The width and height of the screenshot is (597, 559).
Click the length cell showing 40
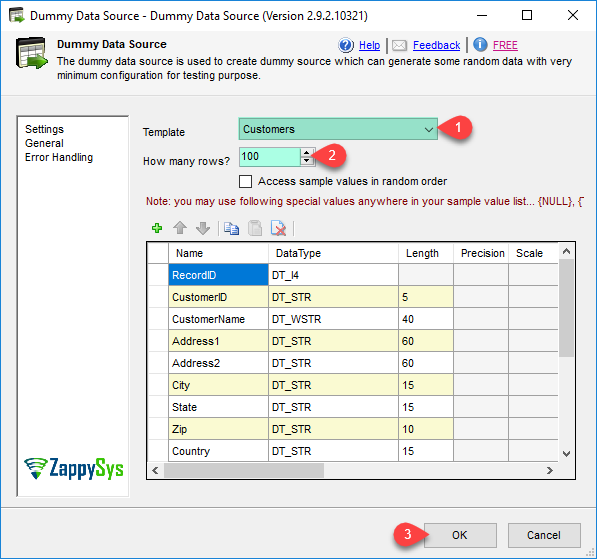click(426, 319)
